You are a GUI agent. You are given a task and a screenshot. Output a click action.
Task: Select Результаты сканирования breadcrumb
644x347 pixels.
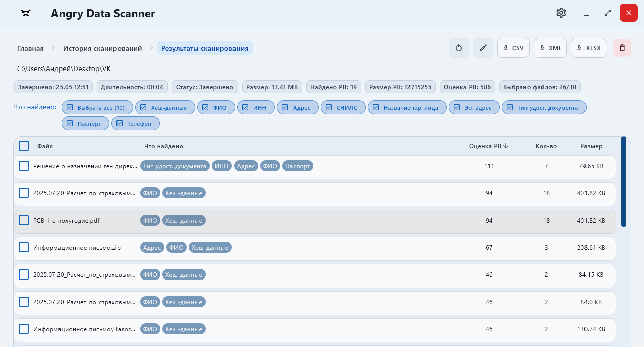tap(205, 48)
